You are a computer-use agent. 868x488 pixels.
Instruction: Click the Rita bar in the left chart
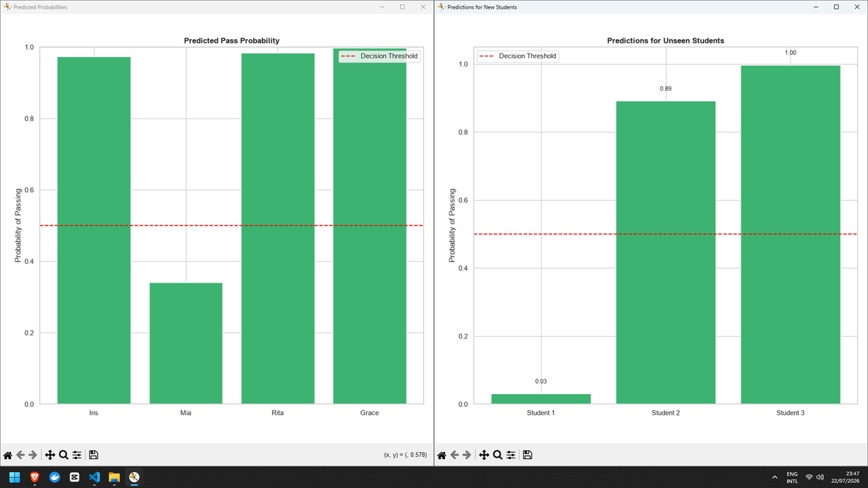(278, 228)
